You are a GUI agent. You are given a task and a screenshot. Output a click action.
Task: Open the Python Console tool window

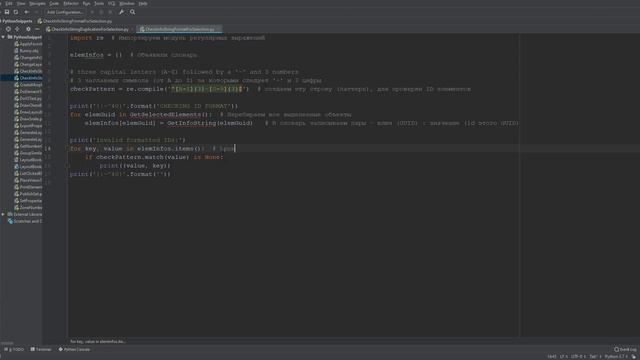point(74,349)
